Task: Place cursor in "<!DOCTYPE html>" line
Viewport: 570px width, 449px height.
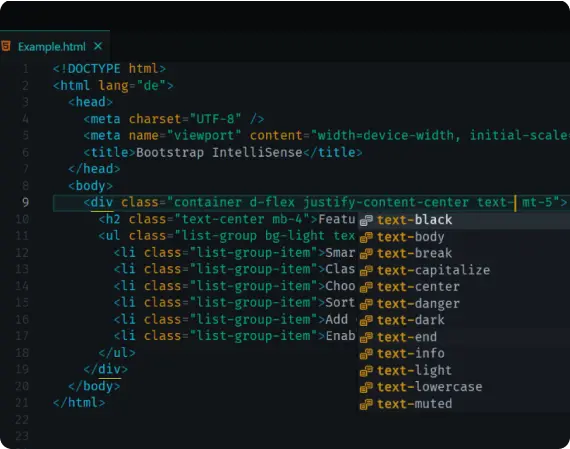Action: 109,69
